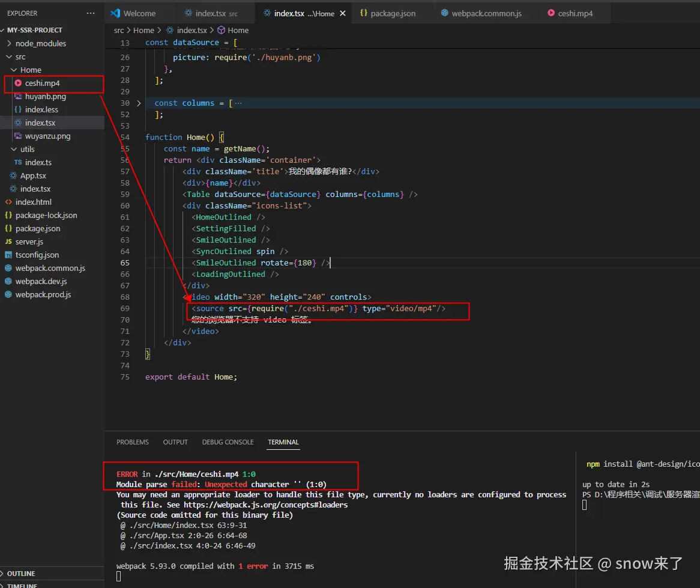Click HTML icon beside index.html
The width and height of the screenshot is (700, 588).
pyautogui.click(x=8, y=202)
